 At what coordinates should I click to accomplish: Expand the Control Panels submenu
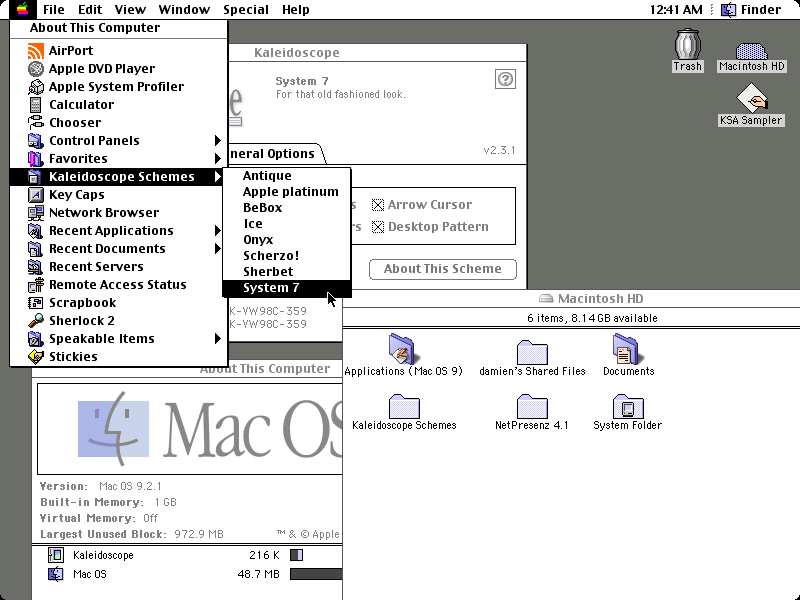[x=218, y=141]
